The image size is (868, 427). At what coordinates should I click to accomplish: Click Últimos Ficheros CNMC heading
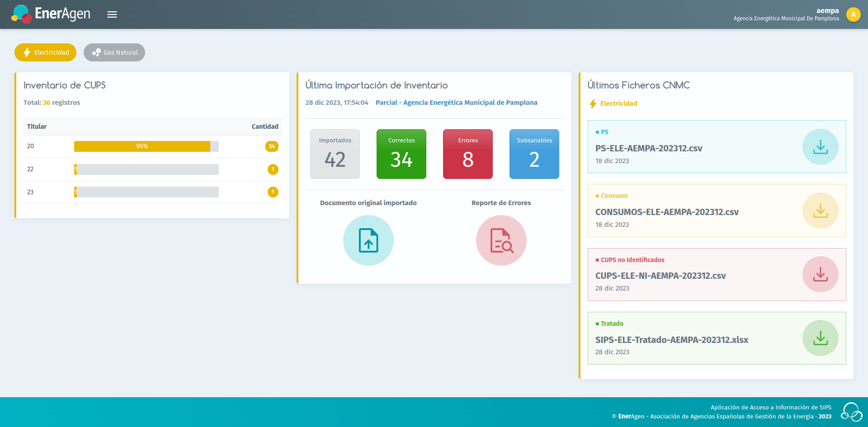tap(639, 85)
